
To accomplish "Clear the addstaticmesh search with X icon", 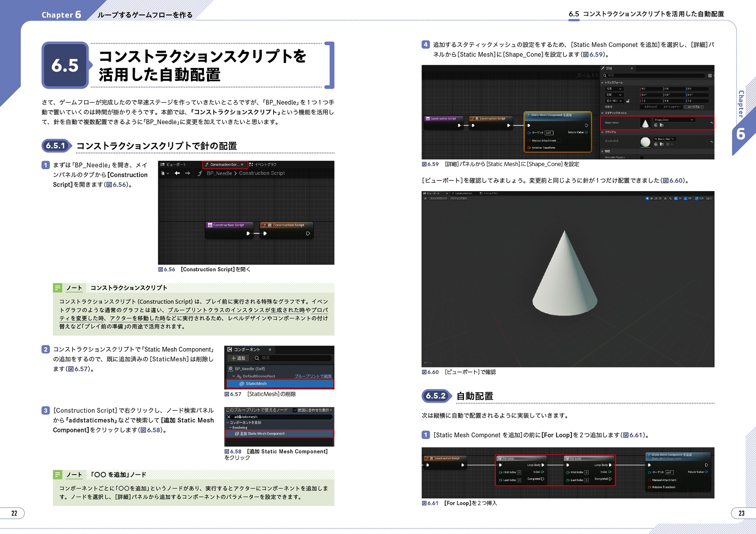I will (x=229, y=417).
